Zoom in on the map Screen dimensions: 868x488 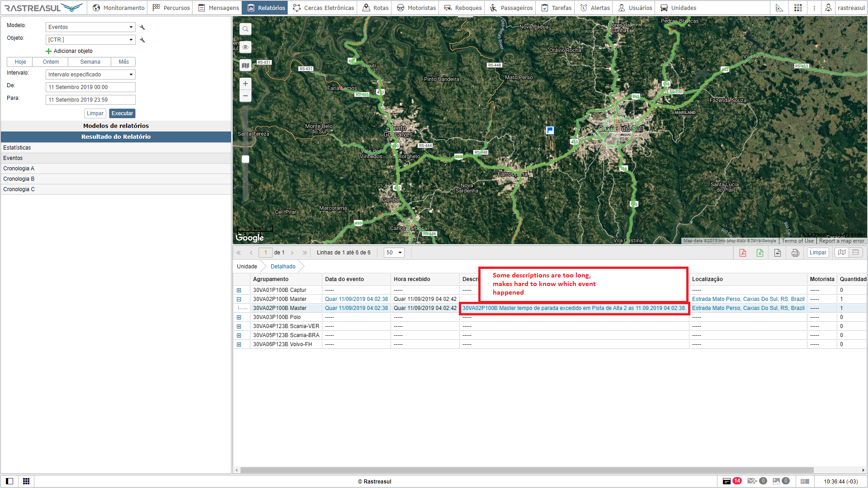click(245, 84)
